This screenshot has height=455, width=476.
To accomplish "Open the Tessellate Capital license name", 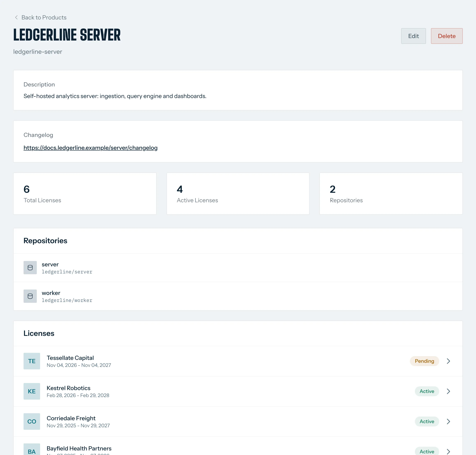I will point(70,358).
